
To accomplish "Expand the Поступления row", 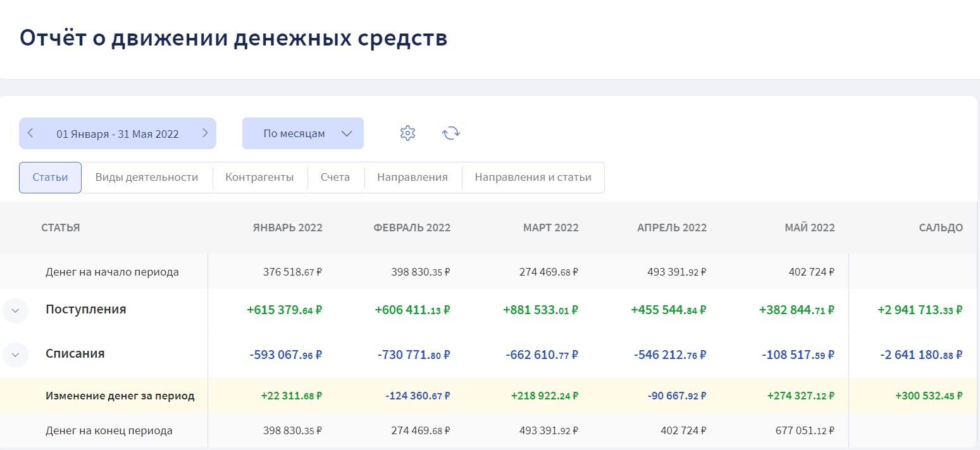I will coord(16,310).
